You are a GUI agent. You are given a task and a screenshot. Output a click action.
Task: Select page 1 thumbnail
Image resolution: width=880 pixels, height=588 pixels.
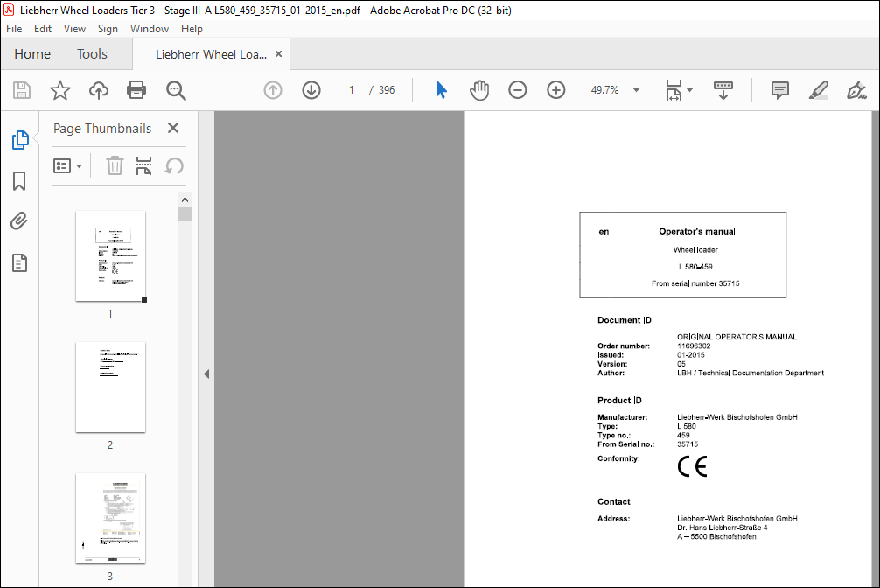click(x=110, y=256)
